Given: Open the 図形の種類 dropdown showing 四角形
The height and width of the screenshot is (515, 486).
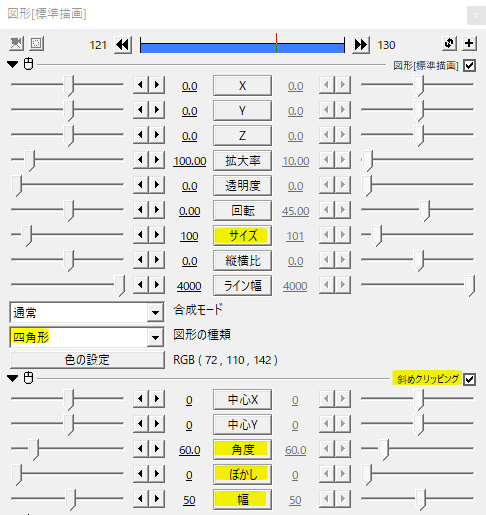Looking at the screenshot, I should [87, 337].
